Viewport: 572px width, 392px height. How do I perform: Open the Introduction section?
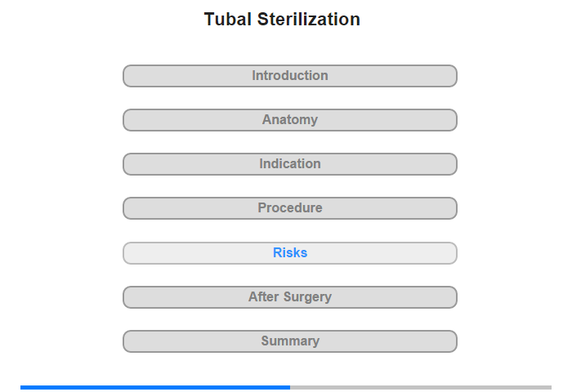pyautogui.click(x=290, y=76)
